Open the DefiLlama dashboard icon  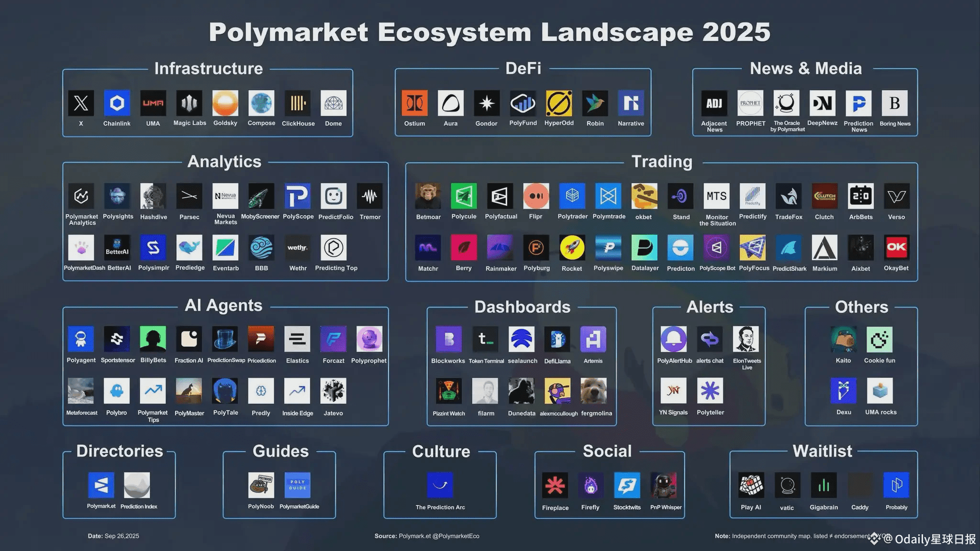point(557,339)
